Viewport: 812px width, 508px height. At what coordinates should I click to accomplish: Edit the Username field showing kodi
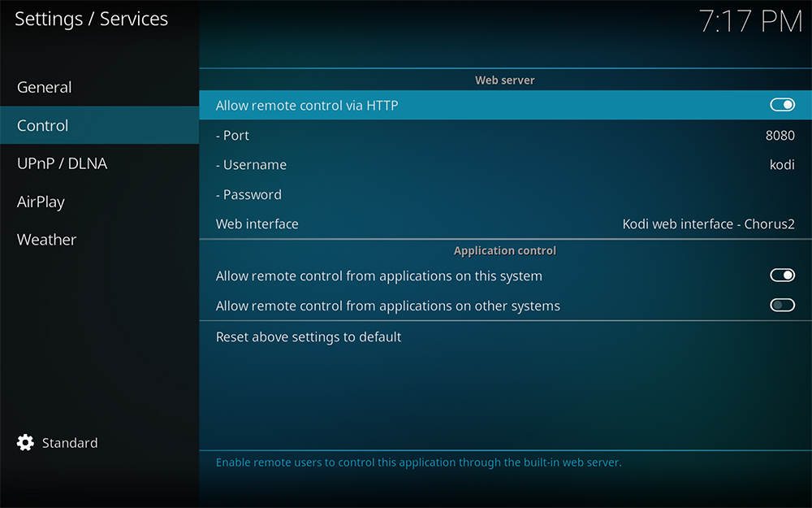coord(505,164)
